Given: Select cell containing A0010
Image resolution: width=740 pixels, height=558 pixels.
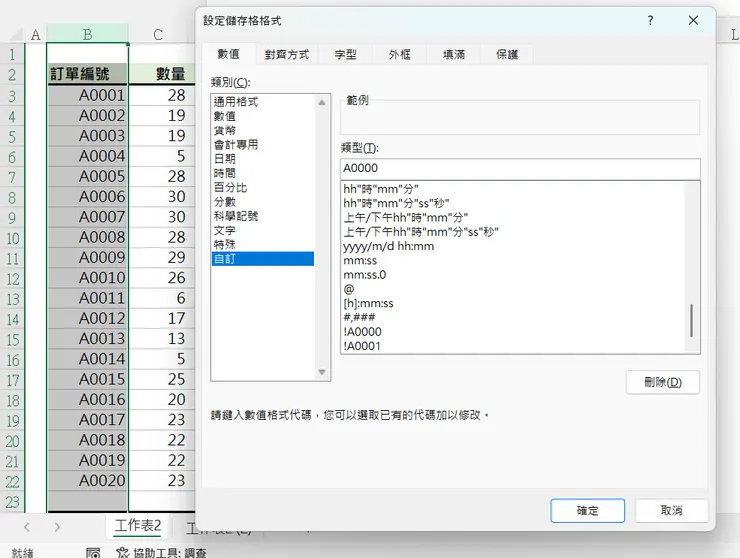Looking at the screenshot, I should click(x=87, y=278).
